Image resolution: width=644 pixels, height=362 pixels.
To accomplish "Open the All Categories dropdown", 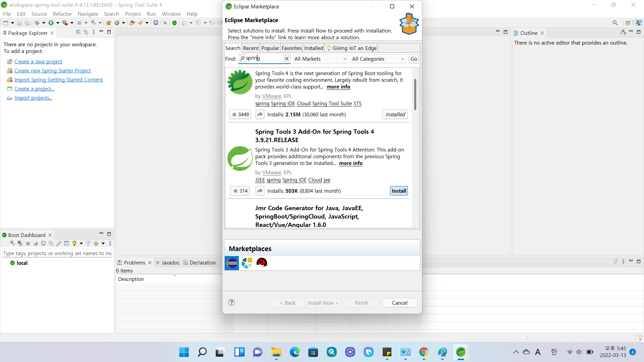I will pyautogui.click(x=378, y=59).
